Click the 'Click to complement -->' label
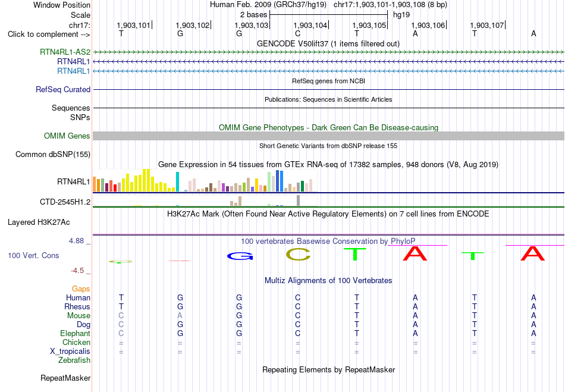Screen dimensions: 565x392 49,35
